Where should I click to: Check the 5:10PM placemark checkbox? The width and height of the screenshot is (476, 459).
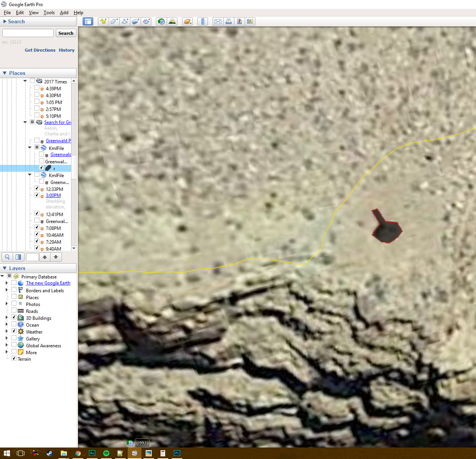pyautogui.click(x=37, y=116)
